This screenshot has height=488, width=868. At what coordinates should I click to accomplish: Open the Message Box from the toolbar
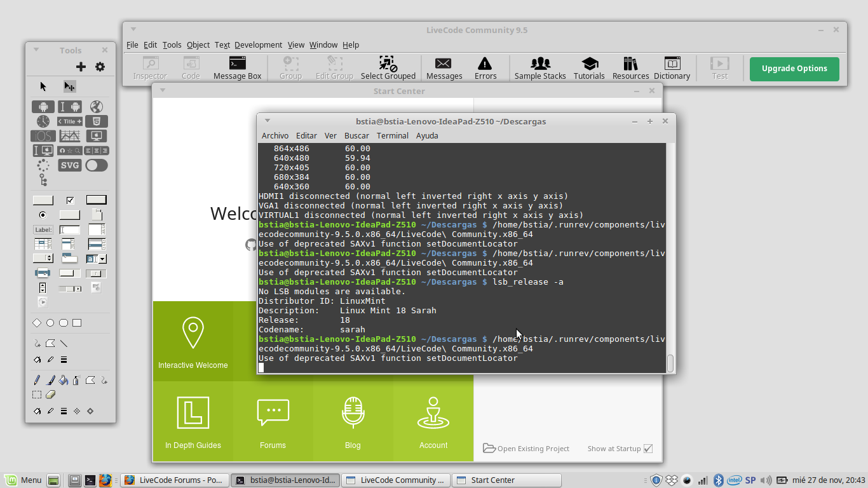pyautogui.click(x=237, y=68)
